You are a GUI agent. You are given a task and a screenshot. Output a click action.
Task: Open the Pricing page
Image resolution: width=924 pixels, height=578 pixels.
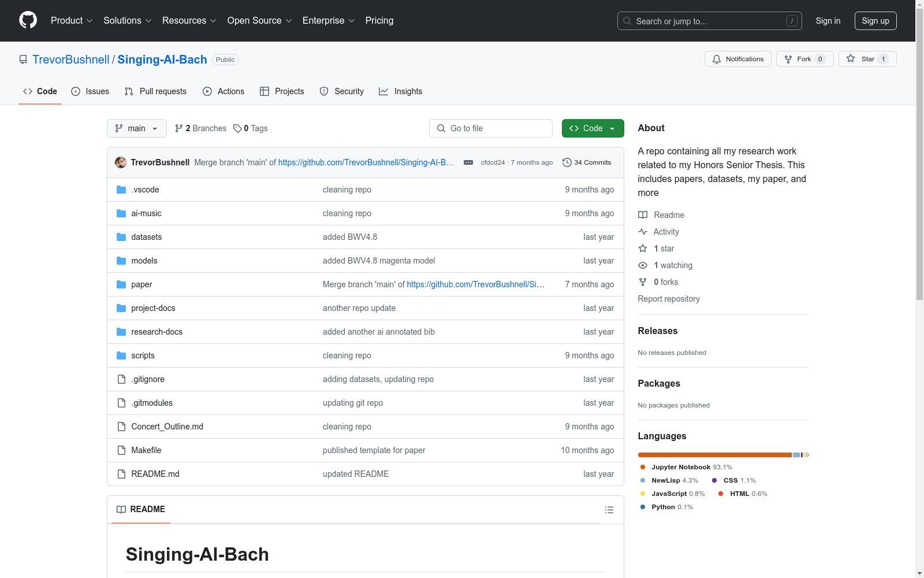tap(379, 20)
